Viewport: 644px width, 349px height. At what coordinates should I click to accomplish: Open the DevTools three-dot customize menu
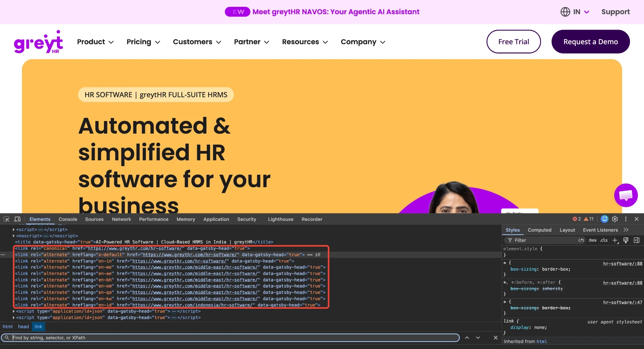click(x=626, y=219)
